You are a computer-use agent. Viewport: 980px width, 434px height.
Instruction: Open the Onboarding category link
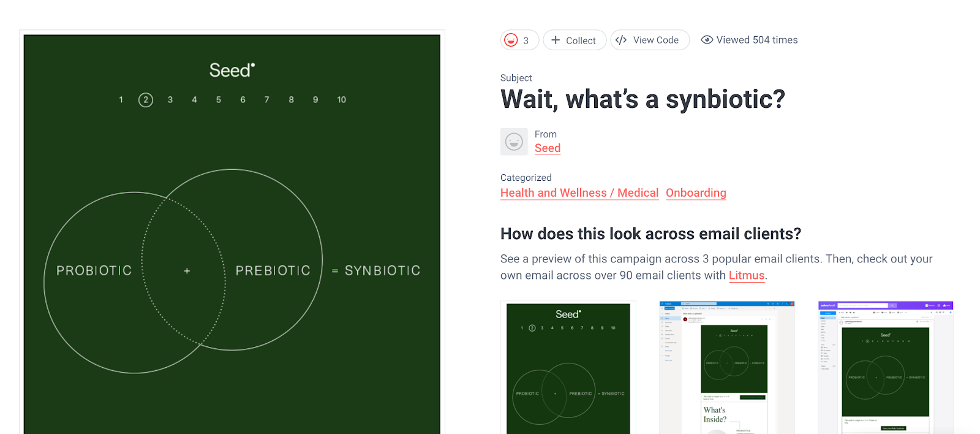coord(696,192)
